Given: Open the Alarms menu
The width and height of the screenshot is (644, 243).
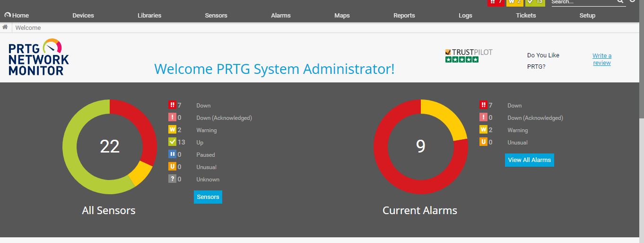Looking at the screenshot, I should pyautogui.click(x=281, y=15).
